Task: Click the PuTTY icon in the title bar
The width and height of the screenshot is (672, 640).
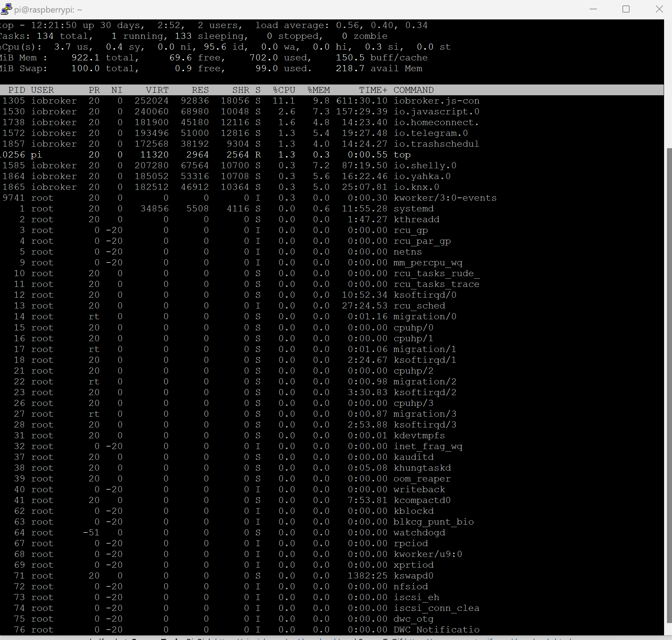Action: pyautogui.click(x=6, y=9)
